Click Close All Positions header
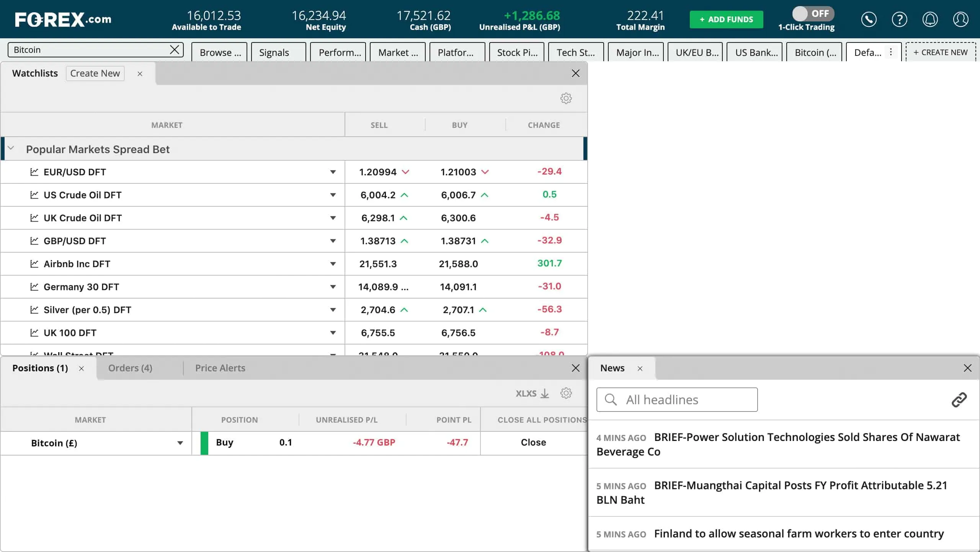 point(542,420)
